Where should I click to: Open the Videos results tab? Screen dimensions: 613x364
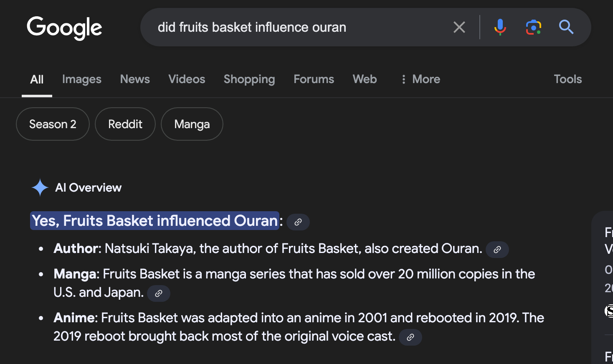(187, 79)
